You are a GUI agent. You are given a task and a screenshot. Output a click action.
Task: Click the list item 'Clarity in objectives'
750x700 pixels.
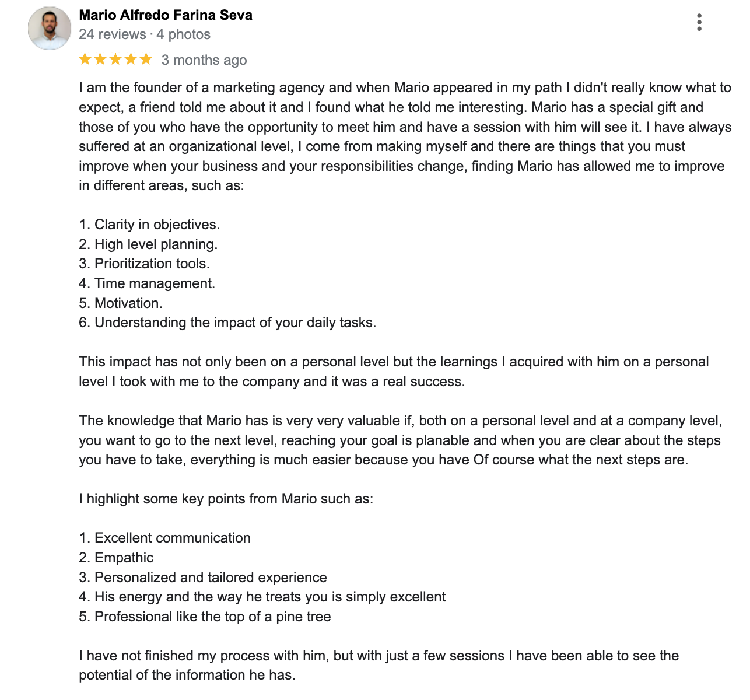(x=149, y=225)
